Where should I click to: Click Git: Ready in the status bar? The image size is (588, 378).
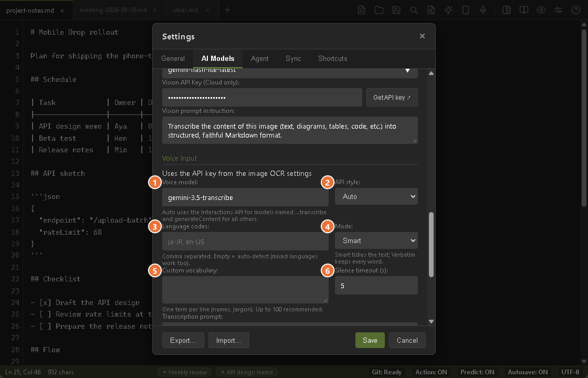[386, 372]
